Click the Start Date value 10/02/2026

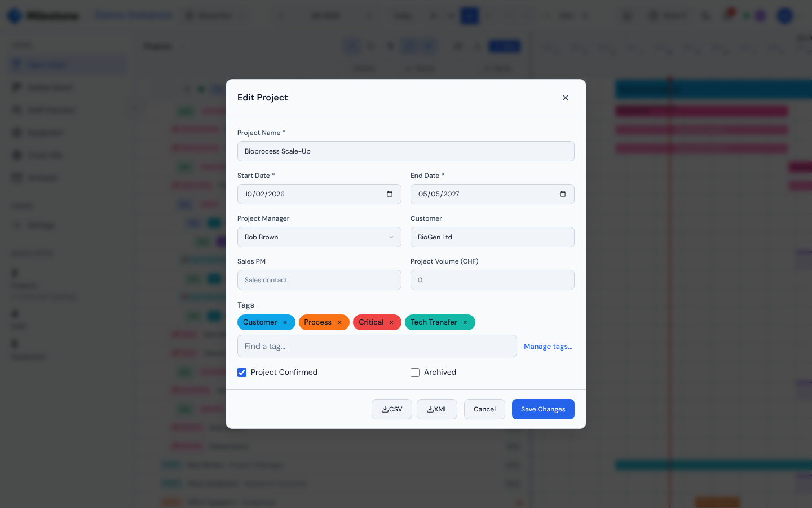tap(264, 194)
